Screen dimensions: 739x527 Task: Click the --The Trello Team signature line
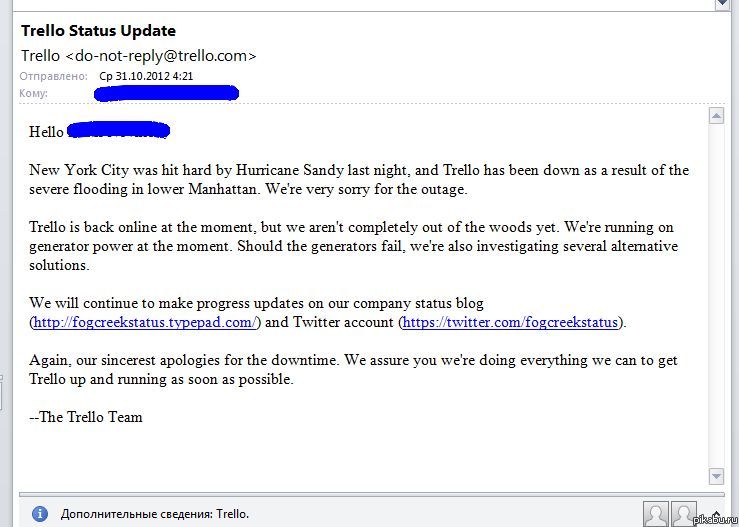point(86,417)
